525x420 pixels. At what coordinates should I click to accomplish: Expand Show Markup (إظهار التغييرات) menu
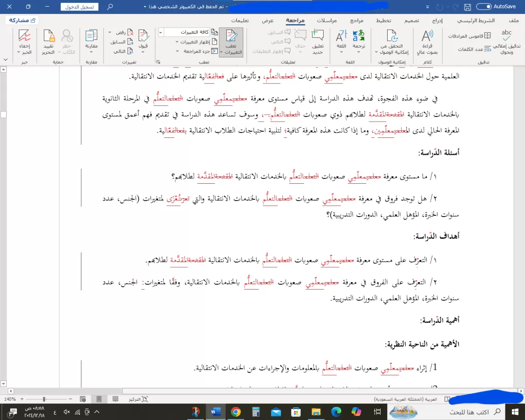[x=196, y=42]
